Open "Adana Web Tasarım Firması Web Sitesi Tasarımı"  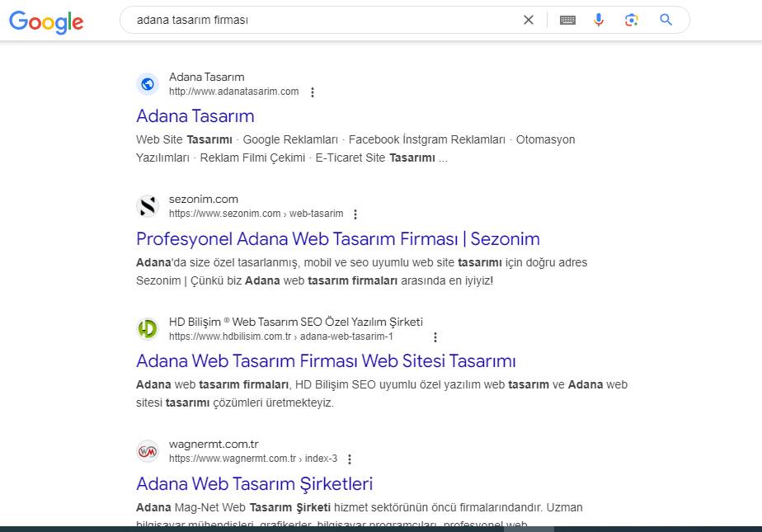(x=326, y=361)
